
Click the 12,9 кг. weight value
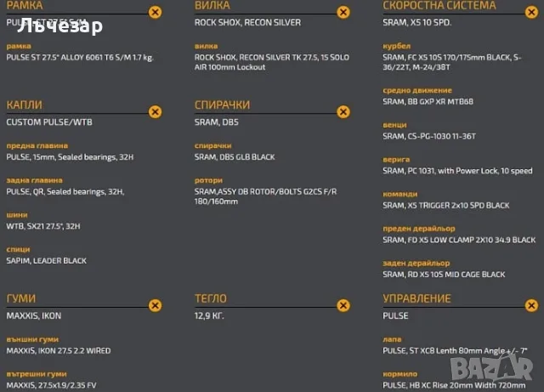click(x=209, y=316)
